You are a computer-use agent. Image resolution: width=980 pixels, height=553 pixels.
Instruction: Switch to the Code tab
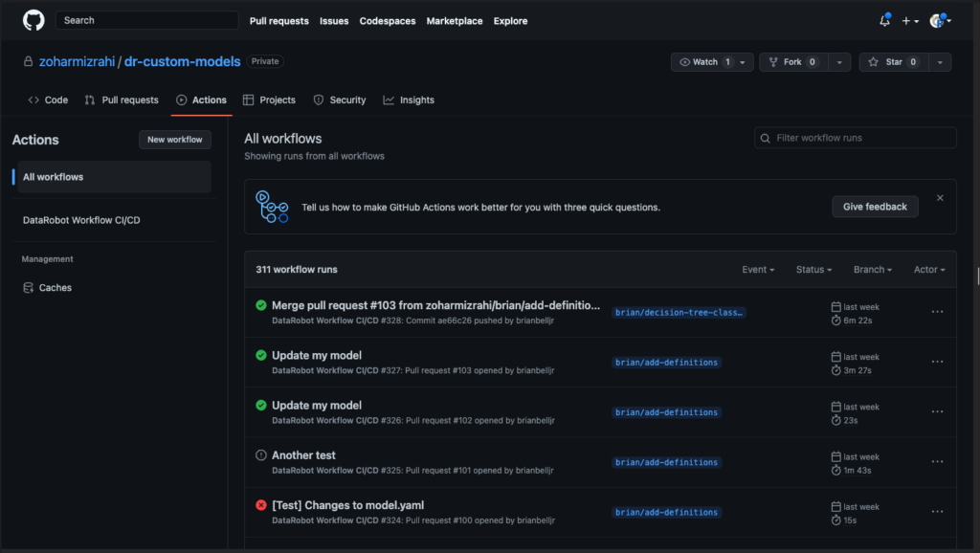48,100
